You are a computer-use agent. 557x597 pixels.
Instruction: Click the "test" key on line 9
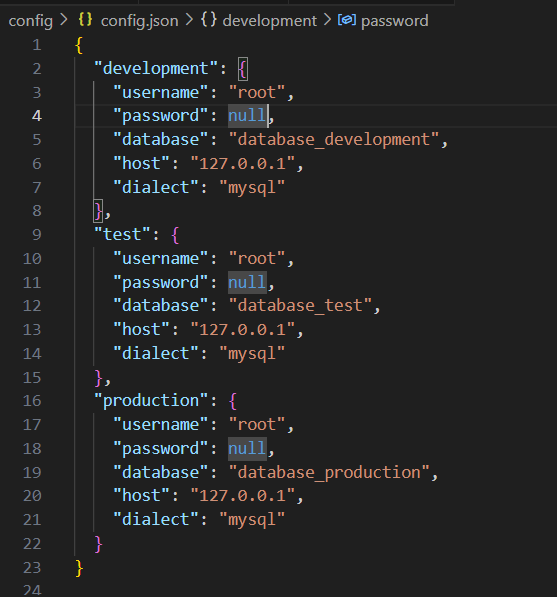[x=122, y=235]
